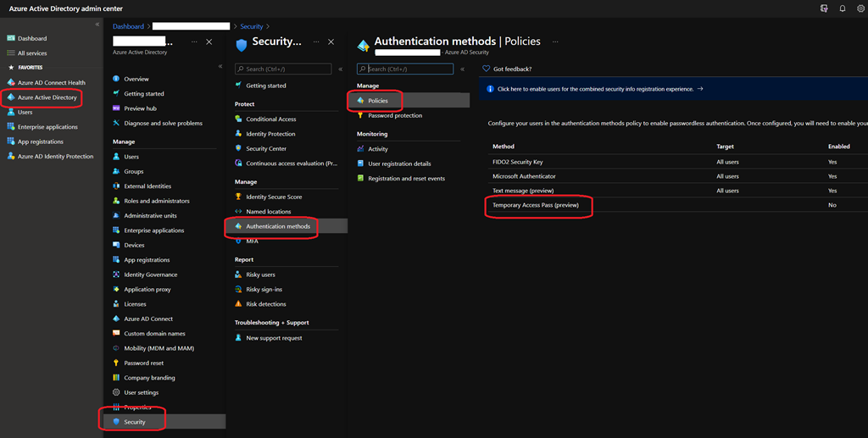
Task: Open the FIDO2 Security Key method
Action: coord(517,162)
